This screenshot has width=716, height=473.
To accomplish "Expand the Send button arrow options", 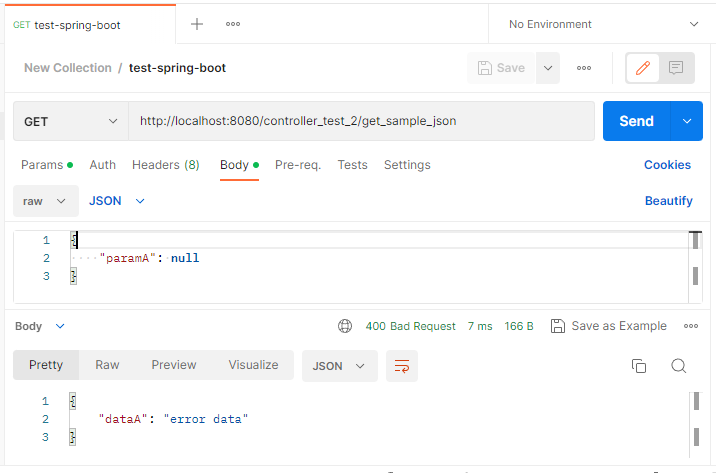I will click(686, 121).
